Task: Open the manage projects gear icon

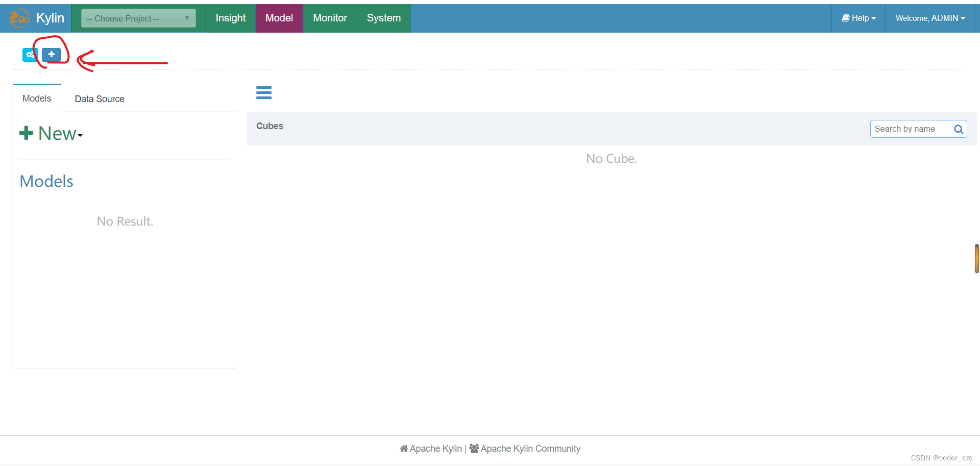Action: pos(30,55)
